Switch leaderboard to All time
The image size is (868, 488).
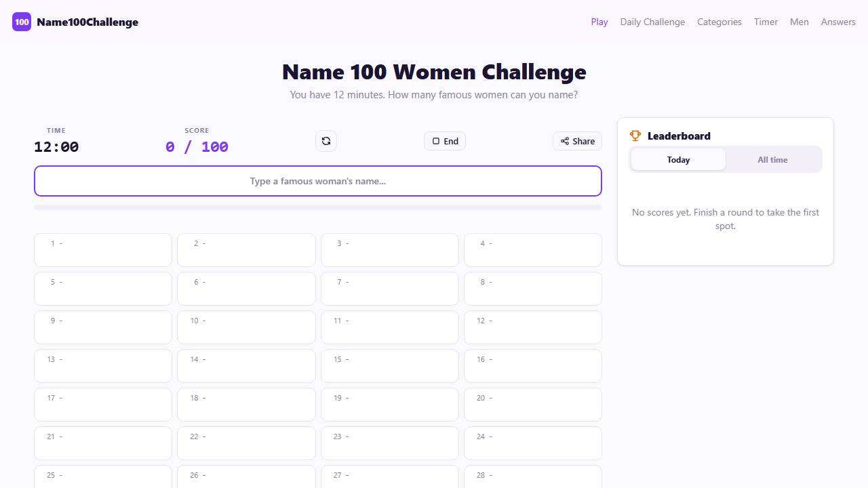[772, 159]
